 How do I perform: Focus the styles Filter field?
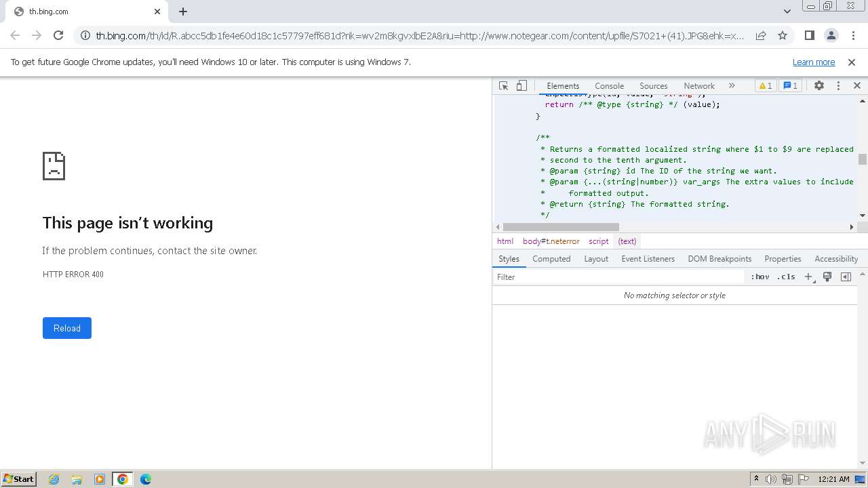pyautogui.click(x=618, y=277)
